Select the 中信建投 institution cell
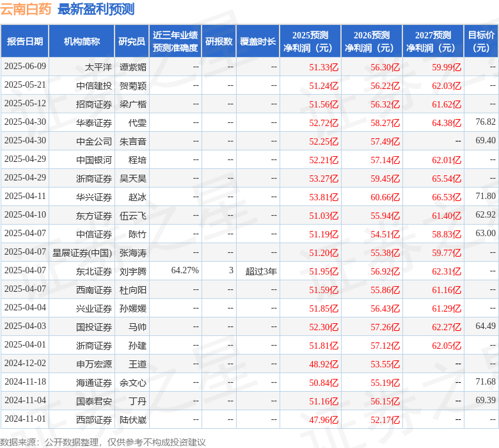 (x=93, y=86)
